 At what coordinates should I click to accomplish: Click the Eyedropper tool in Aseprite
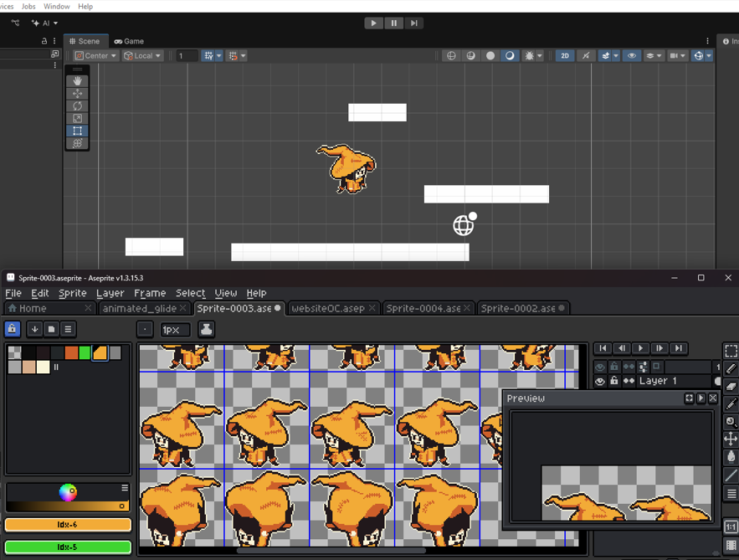point(731,403)
